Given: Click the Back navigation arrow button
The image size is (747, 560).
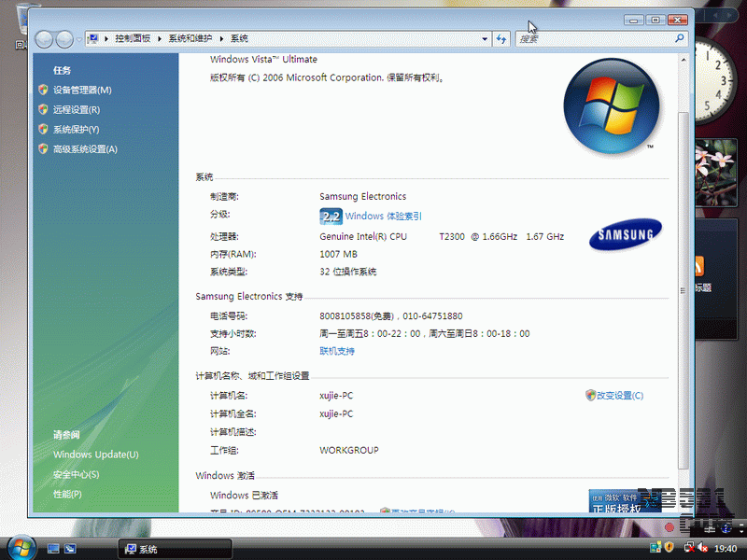Looking at the screenshot, I should coord(44,39).
